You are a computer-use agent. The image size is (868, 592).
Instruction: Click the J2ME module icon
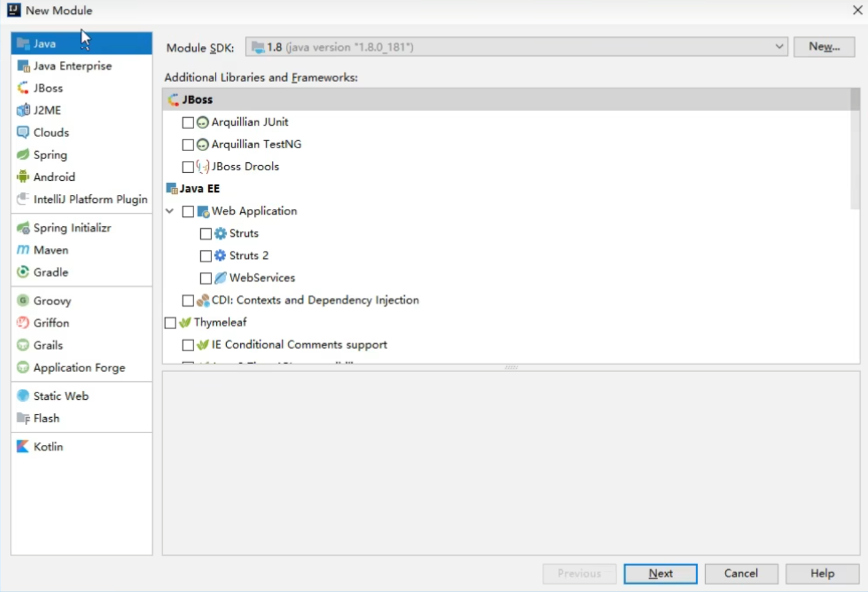23,110
